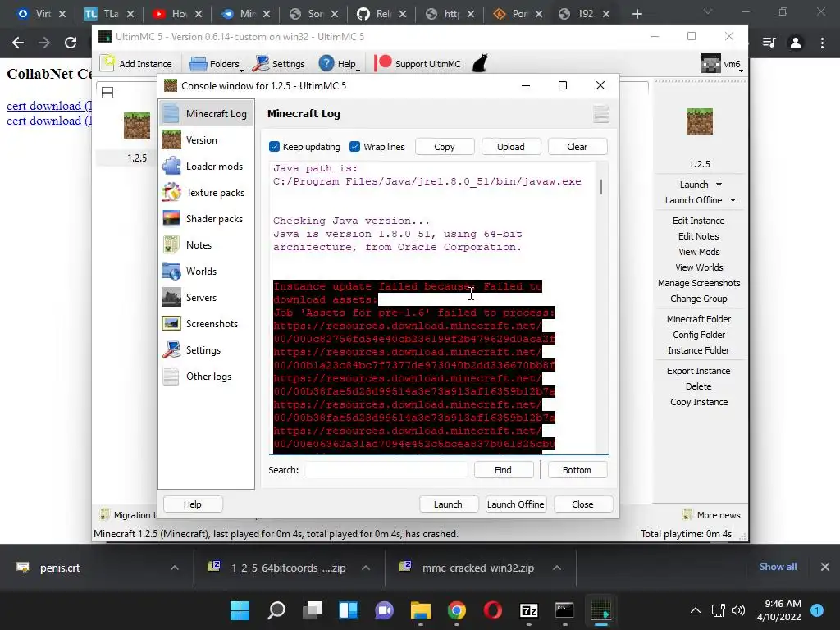Click the Upload log button
Viewport: 840px width, 630px height.
coord(510,146)
